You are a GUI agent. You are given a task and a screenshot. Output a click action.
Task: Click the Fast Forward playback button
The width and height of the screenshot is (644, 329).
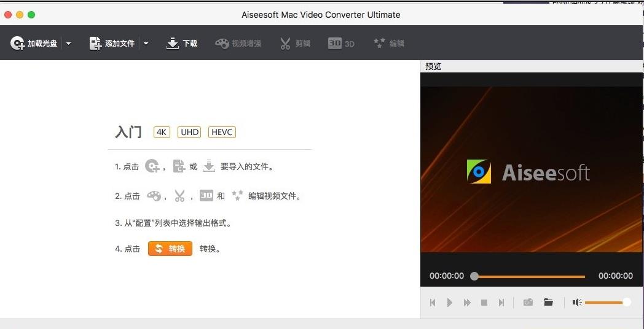pos(467,303)
